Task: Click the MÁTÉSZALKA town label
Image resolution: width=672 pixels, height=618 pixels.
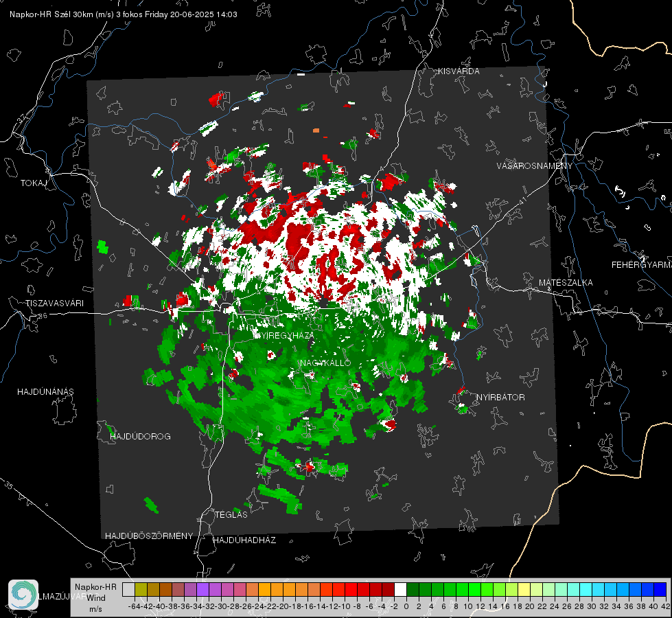Action: (x=566, y=283)
